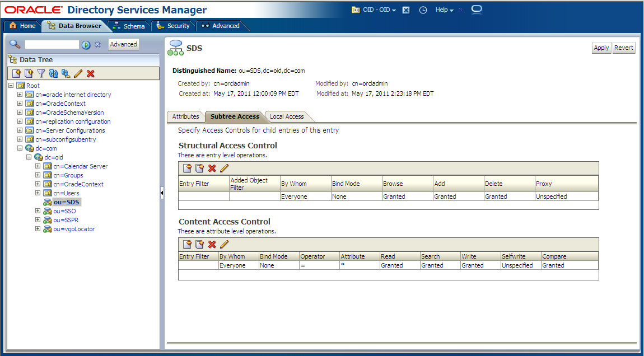The image size is (644, 356).
Task: Expand the cn=Server Configurations node
Action: [x=20, y=130]
